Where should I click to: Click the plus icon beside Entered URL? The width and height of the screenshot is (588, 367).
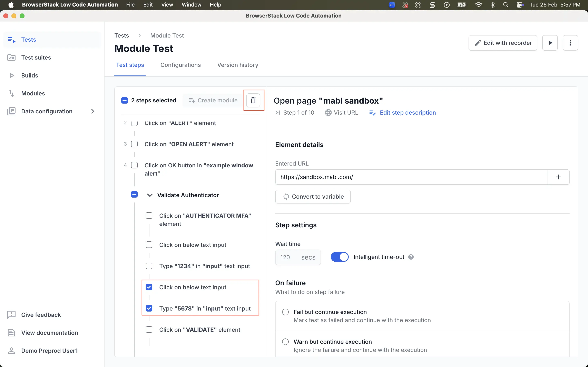(x=558, y=177)
